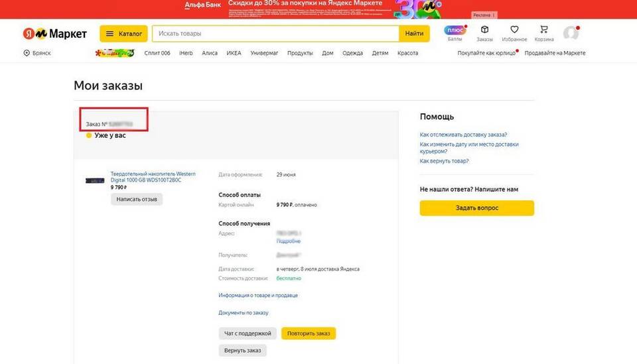Open the Подробнее address details link

pos(289,241)
